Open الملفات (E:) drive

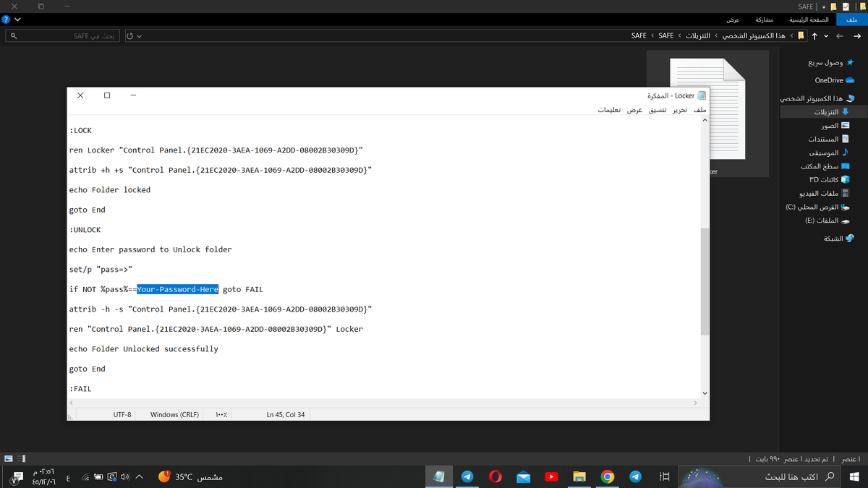click(828, 221)
